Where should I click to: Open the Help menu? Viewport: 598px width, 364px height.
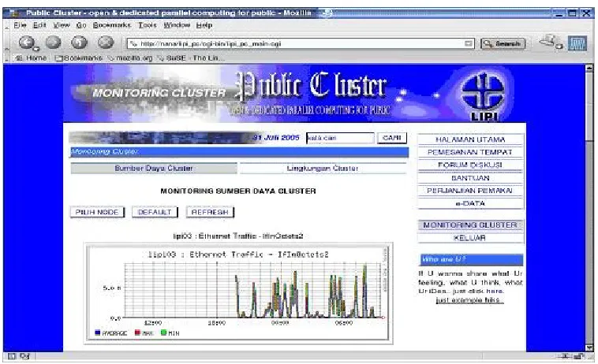click(x=204, y=25)
